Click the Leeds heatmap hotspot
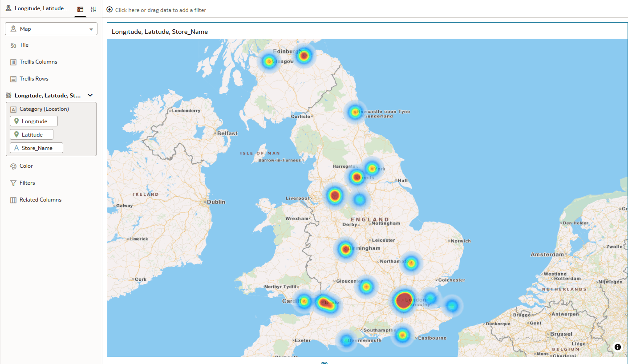The width and height of the screenshot is (628, 364). pos(356,177)
